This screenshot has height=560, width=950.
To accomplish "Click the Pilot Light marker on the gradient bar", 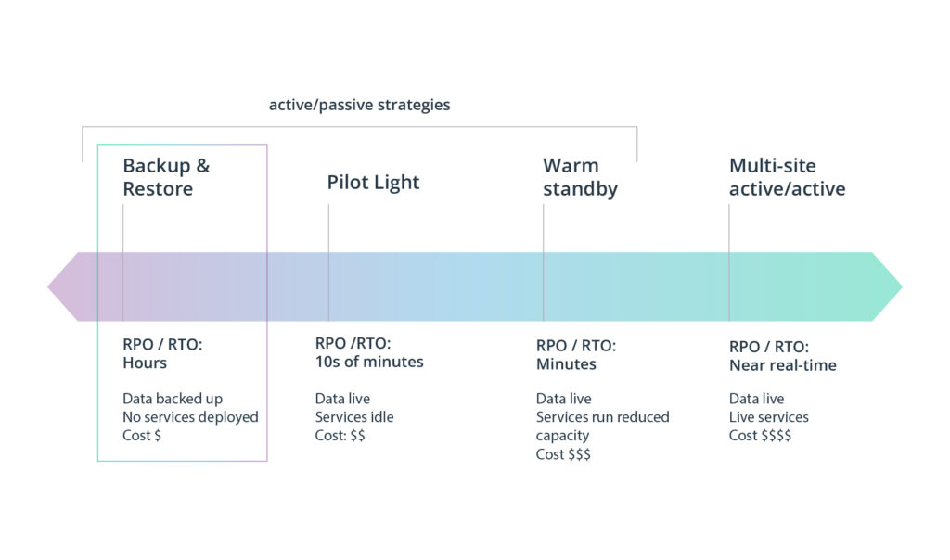I will (x=329, y=286).
